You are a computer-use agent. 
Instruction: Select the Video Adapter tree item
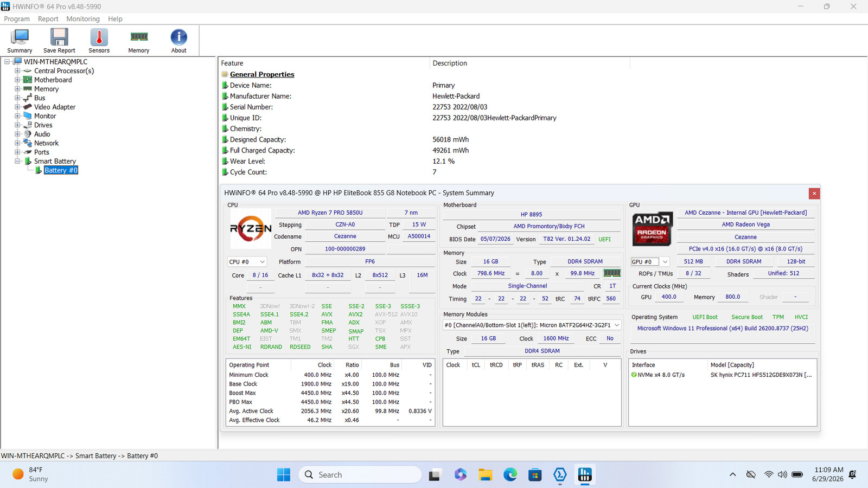coord(55,107)
